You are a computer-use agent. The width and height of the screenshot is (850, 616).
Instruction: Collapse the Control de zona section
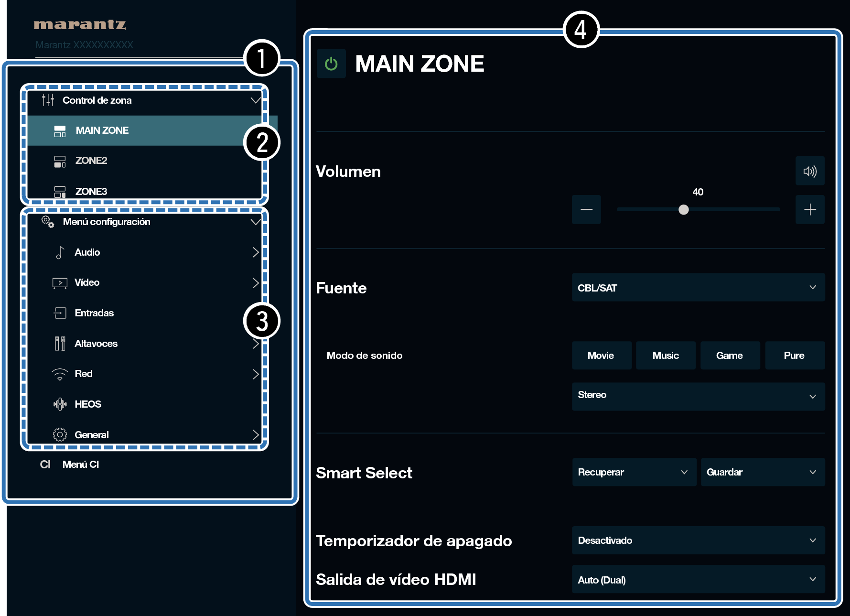255,100
